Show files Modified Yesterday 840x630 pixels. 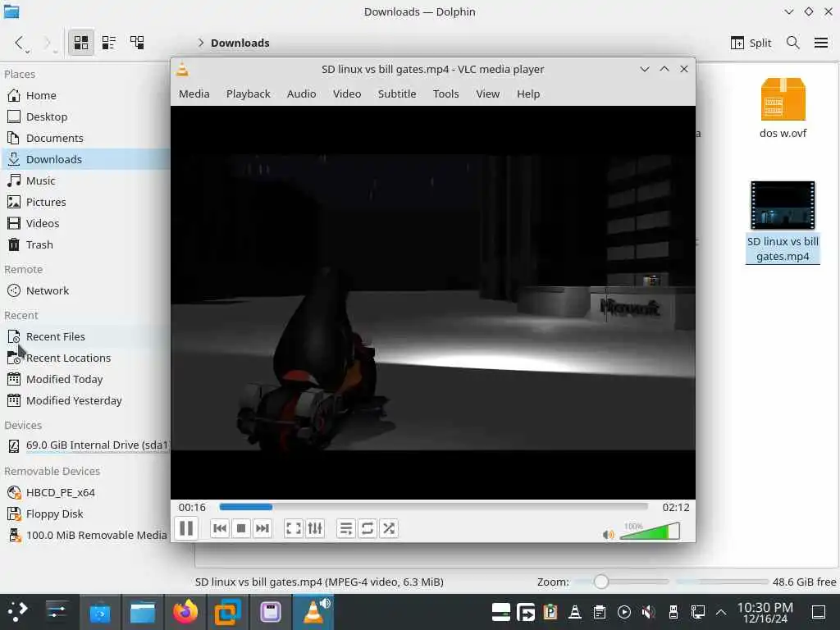click(x=85, y=400)
